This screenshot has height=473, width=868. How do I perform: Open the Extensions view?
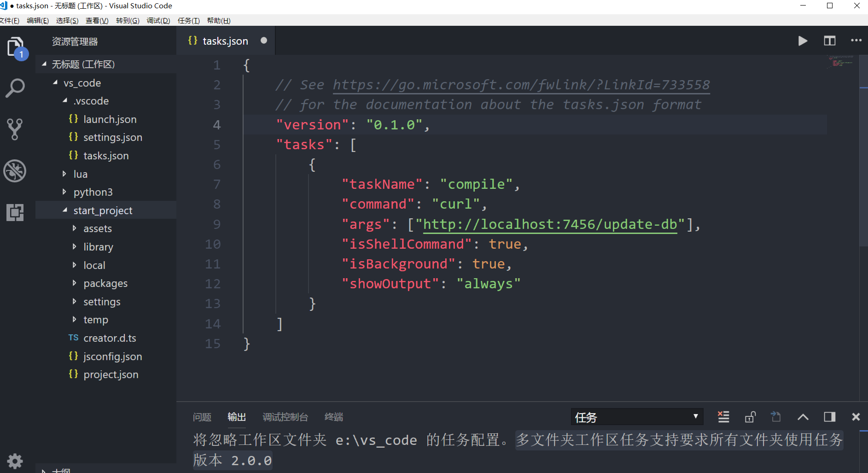[x=15, y=212]
